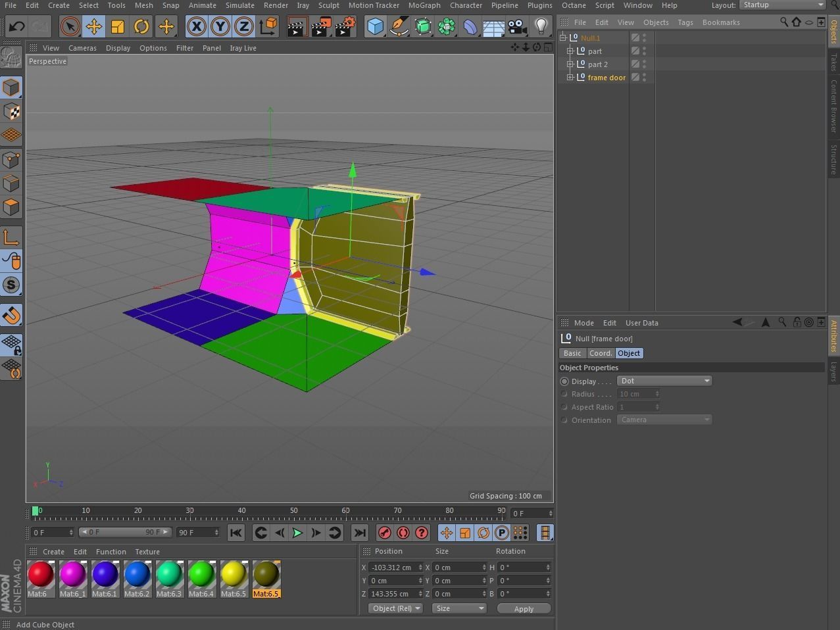Go to end of animation
840x630 pixels.
coord(359,533)
